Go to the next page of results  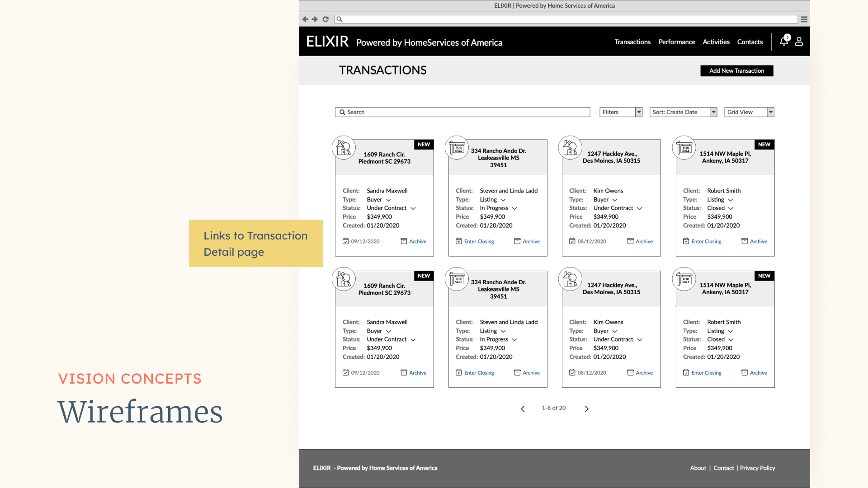pyautogui.click(x=586, y=409)
